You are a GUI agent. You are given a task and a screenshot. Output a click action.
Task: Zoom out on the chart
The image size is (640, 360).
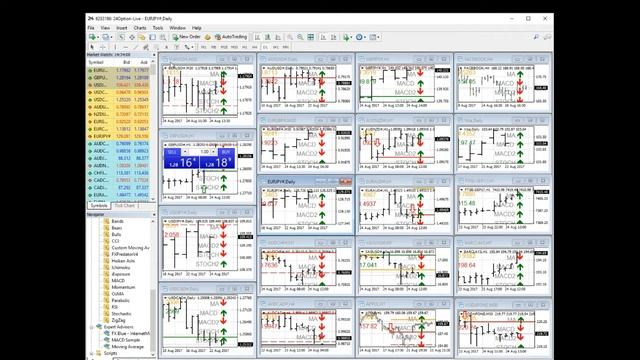(300, 37)
